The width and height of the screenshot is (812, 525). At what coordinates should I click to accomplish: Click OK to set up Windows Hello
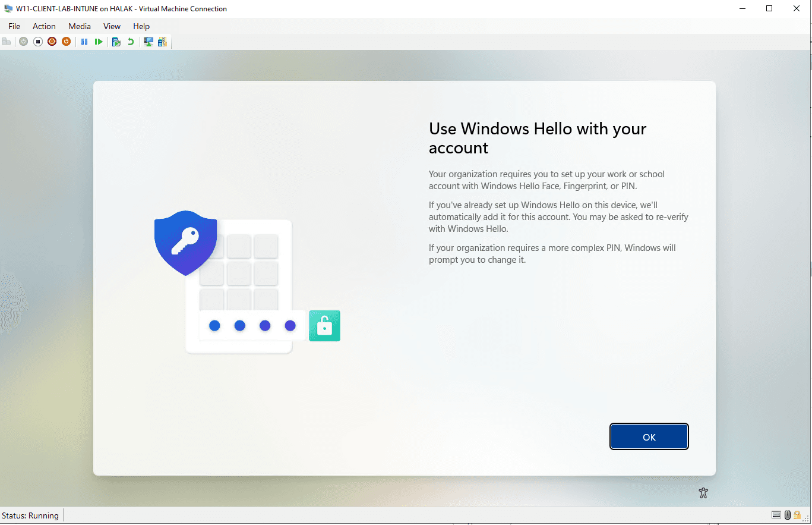(x=649, y=437)
